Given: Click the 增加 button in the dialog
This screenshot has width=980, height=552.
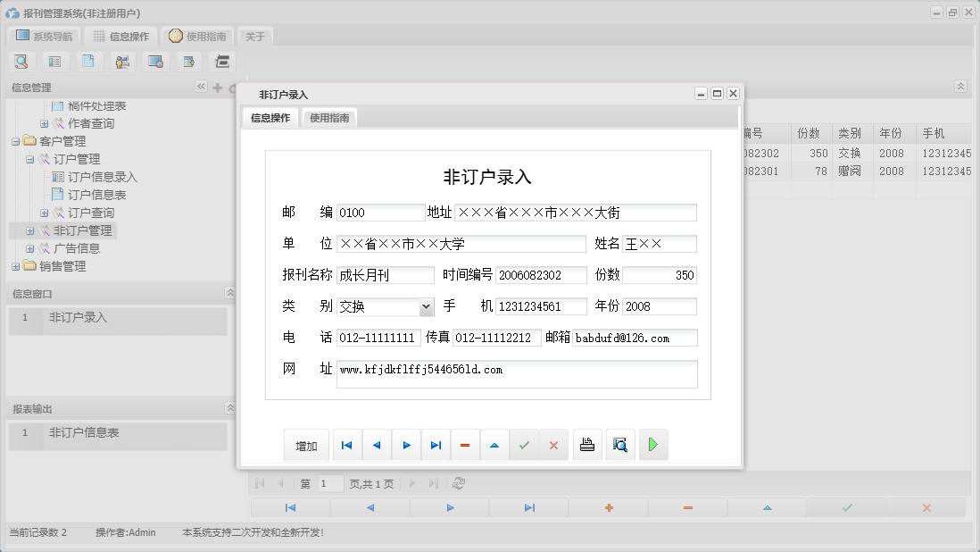Looking at the screenshot, I should [x=306, y=444].
